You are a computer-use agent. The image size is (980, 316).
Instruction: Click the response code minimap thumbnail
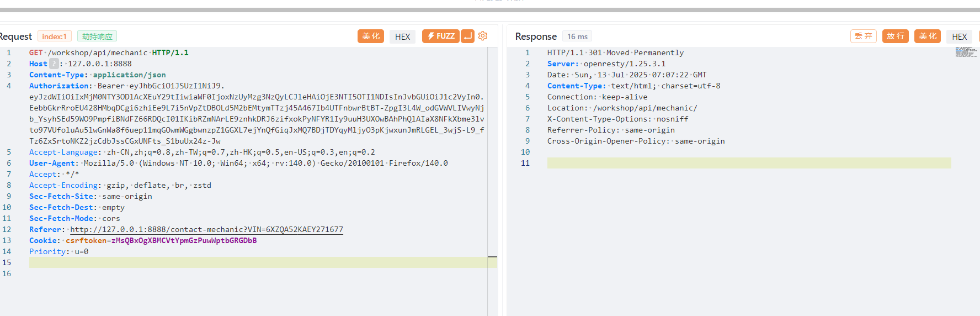coord(966,52)
